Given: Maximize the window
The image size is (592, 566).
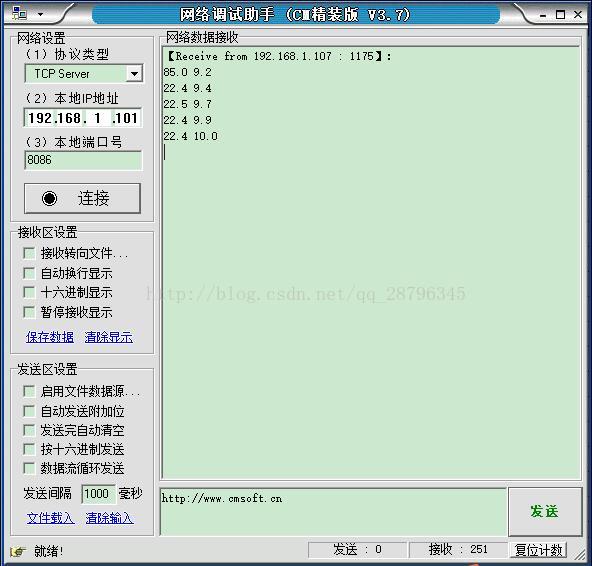Looking at the screenshot, I should click(x=561, y=15).
